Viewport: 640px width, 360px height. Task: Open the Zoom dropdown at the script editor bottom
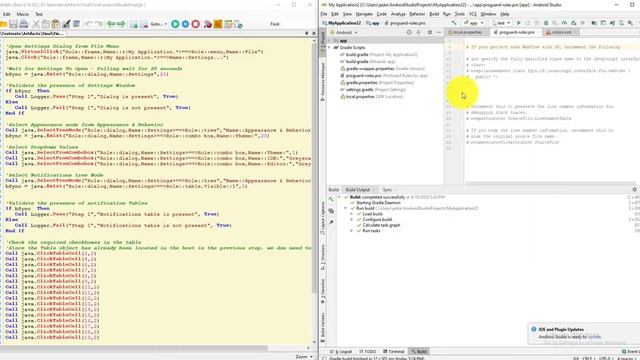click(304, 357)
